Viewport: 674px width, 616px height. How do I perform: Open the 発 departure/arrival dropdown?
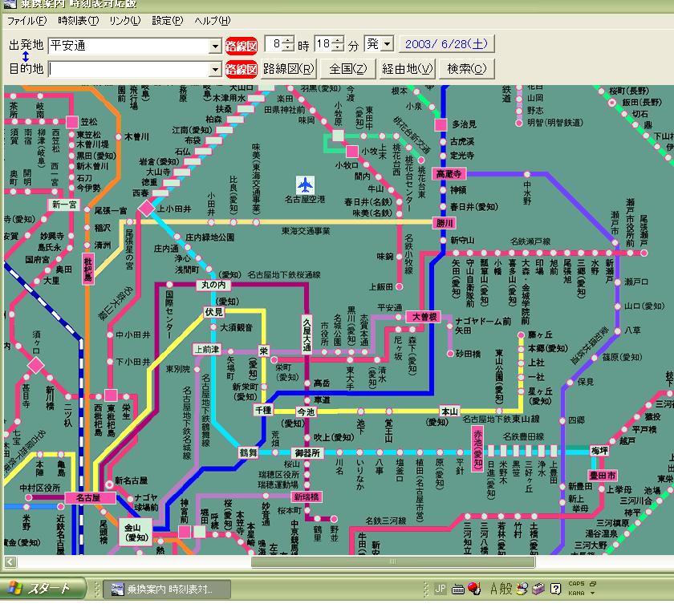(388, 44)
